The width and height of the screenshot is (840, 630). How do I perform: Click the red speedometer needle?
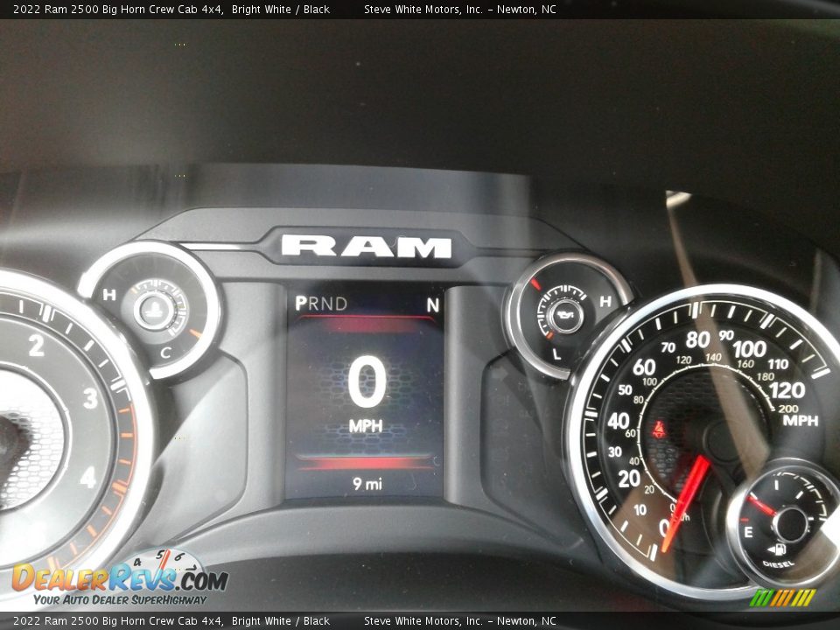[x=685, y=504]
